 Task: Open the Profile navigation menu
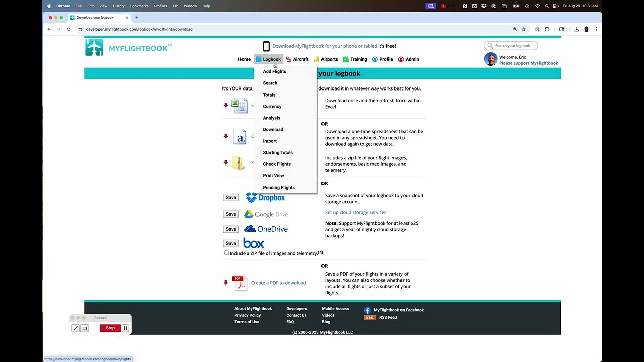point(382,59)
